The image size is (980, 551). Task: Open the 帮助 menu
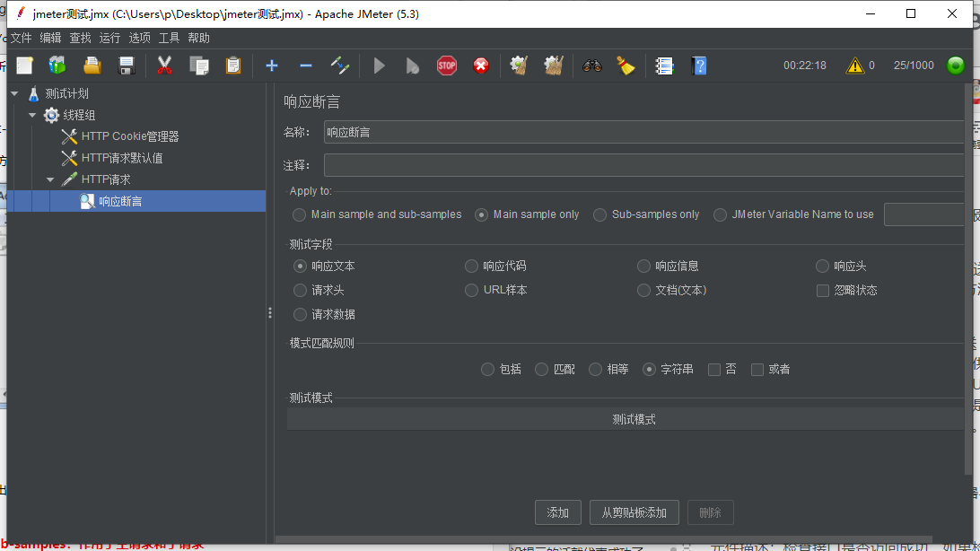[x=198, y=38]
